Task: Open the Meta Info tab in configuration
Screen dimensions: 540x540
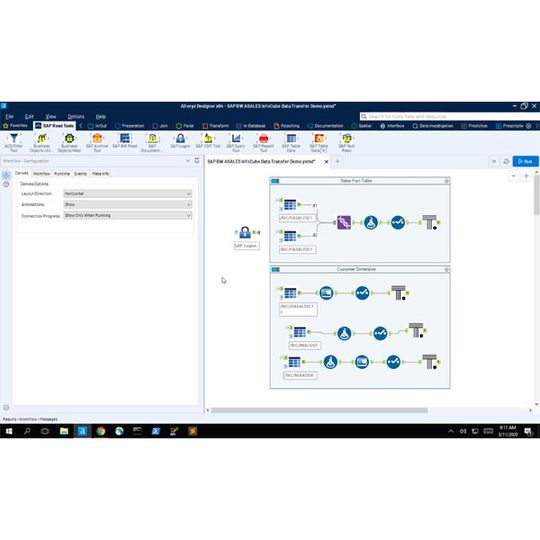Action: coord(100,174)
